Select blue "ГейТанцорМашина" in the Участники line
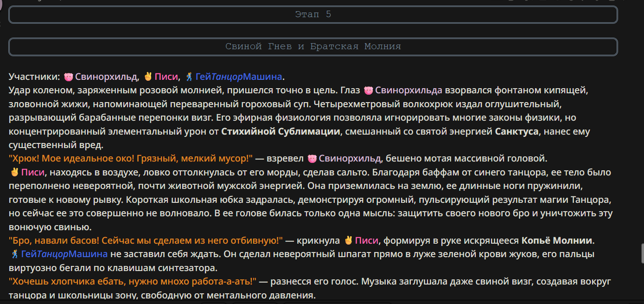Image resolution: width=644 pixels, height=304 pixels. (239, 77)
